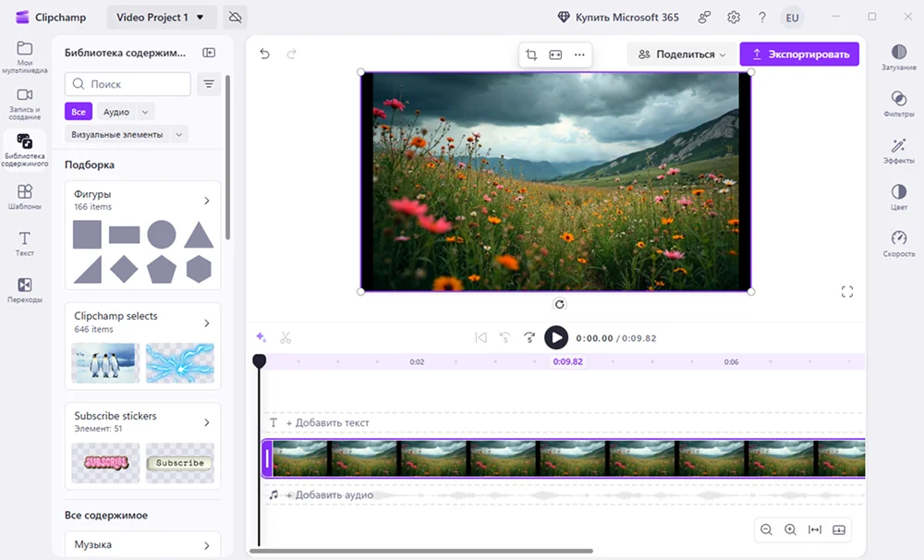
Task: Zoom in the timeline
Action: [x=790, y=530]
